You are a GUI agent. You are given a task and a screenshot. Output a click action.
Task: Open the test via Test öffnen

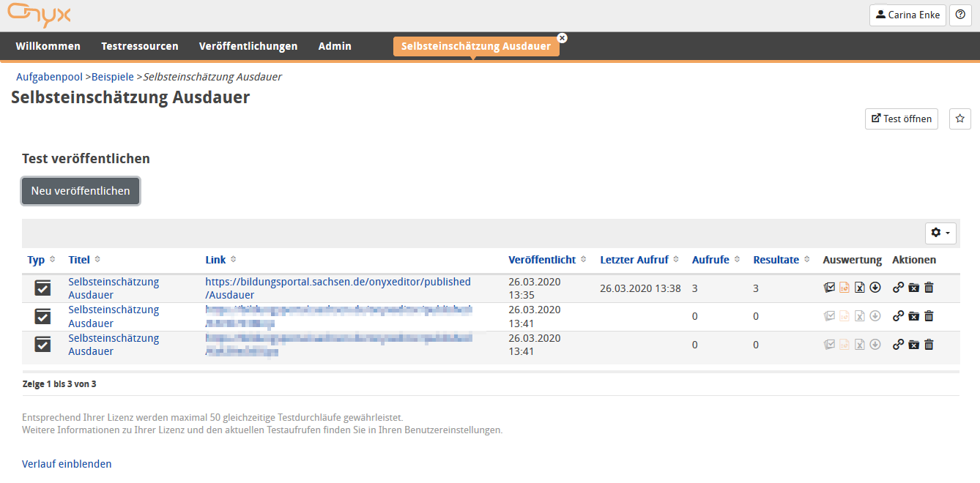click(901, 119)
